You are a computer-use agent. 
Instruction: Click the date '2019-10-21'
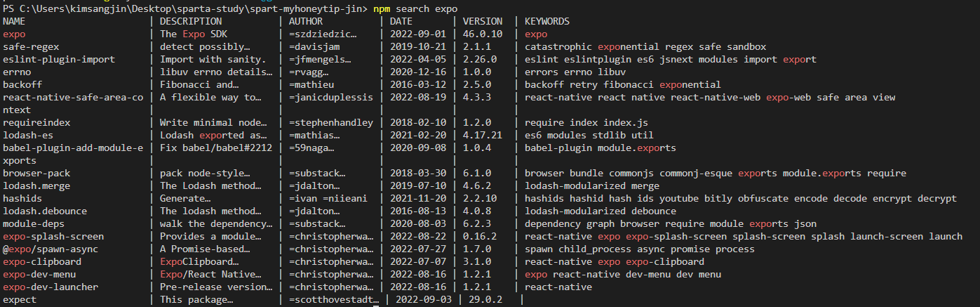coord(418,46)
